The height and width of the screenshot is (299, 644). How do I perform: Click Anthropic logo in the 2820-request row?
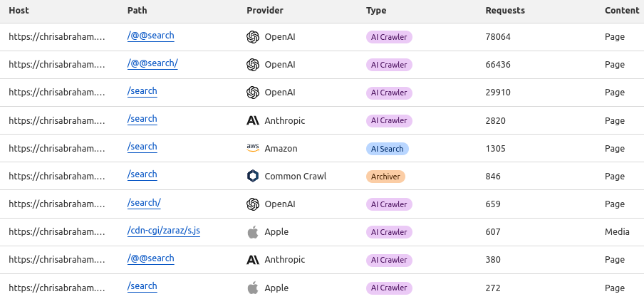click(252, 120)
